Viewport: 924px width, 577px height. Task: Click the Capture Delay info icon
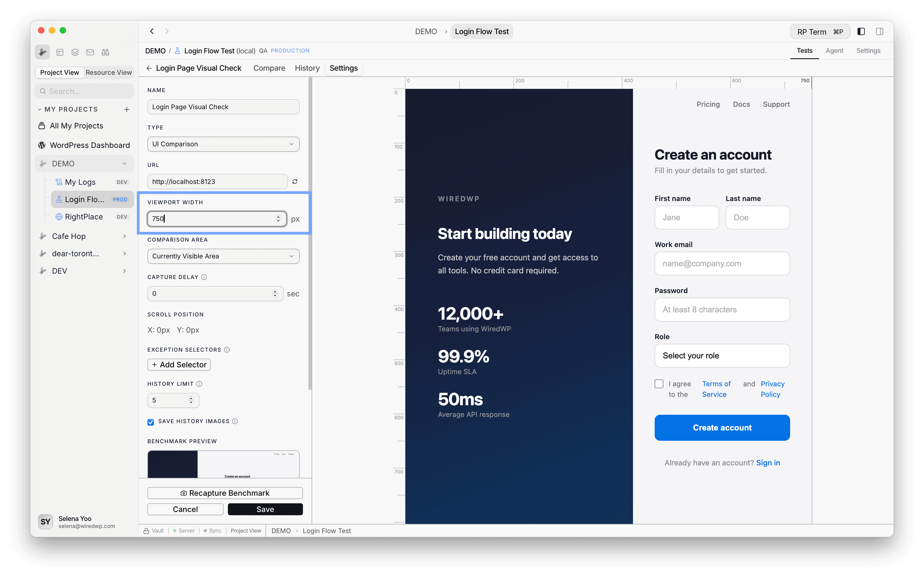[x=204, y=277]
